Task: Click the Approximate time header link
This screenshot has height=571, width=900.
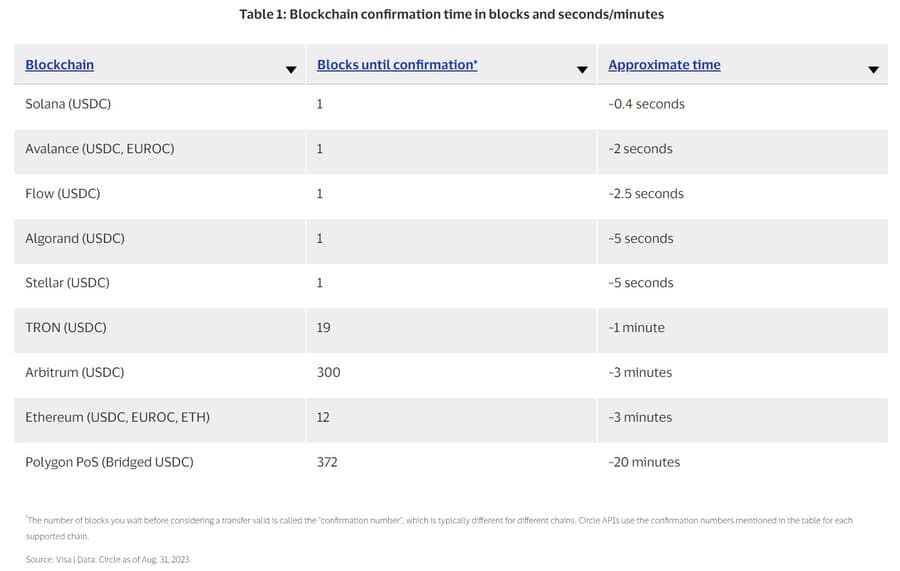Action: point(665,65)
